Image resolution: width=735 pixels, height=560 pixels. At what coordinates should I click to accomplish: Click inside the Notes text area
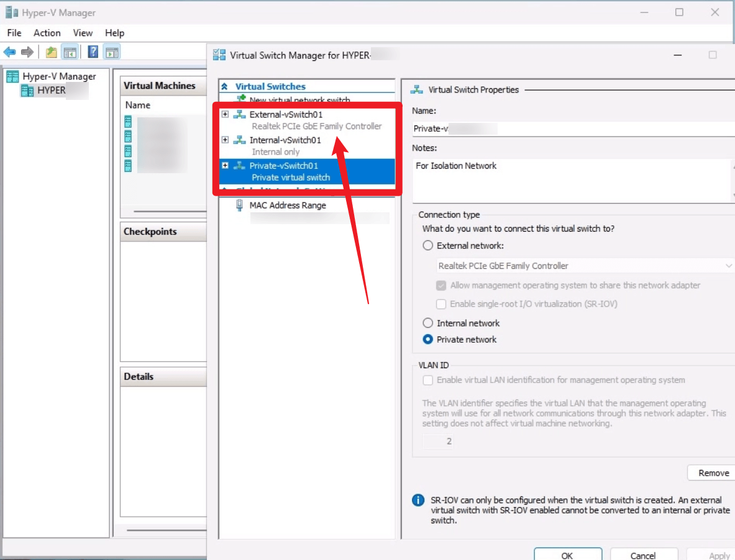pos(572,180)
